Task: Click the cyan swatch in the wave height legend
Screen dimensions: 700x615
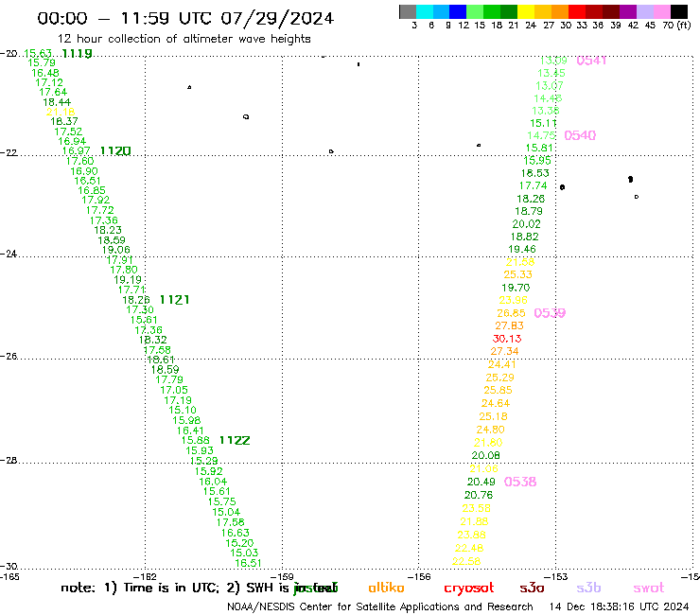Action: pyautogui.click(x=424, y=11)
